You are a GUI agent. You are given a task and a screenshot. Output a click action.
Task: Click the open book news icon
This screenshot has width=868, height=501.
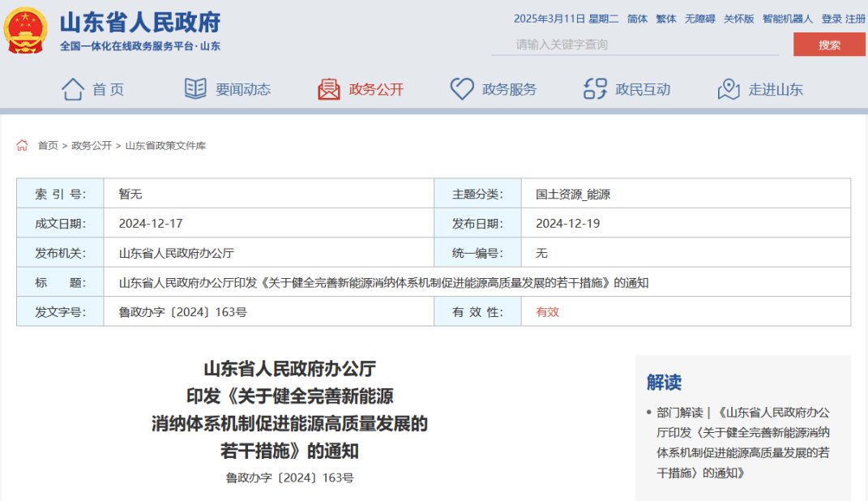[x=195, y=88]
